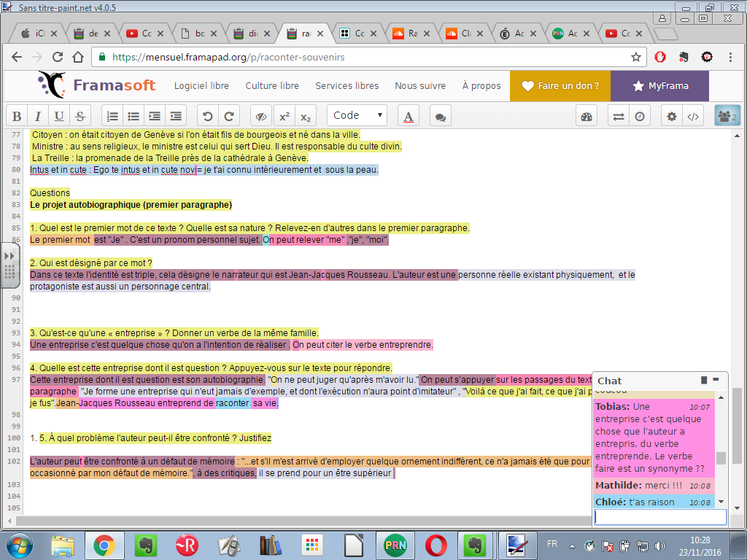Open the Nous suivre menu

click(x=420, y=86)
